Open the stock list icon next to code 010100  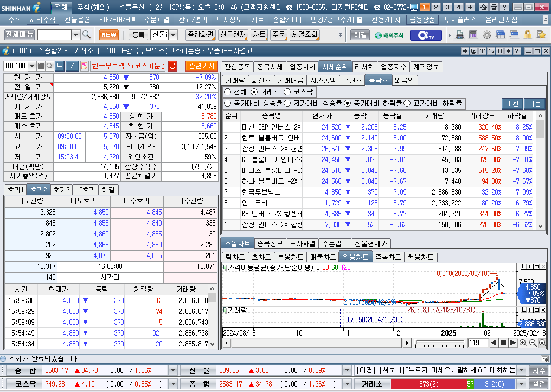41,66
